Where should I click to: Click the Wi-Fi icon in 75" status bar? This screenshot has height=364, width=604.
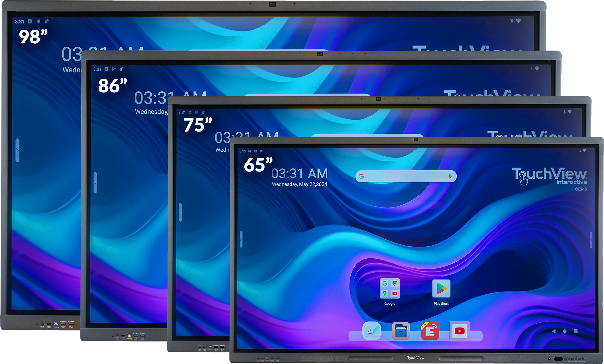570,112
